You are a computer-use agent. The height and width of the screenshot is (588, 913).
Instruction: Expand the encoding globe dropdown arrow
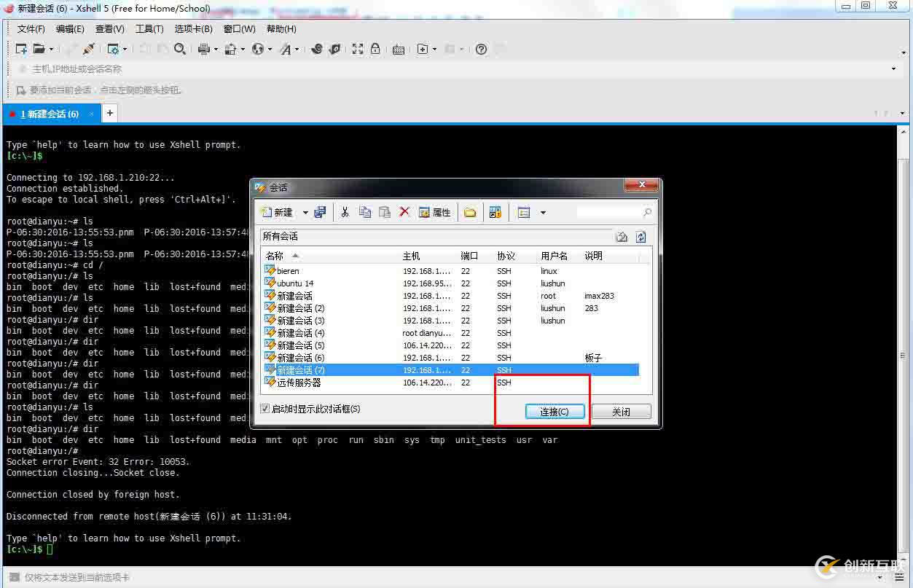click(270, 49)
